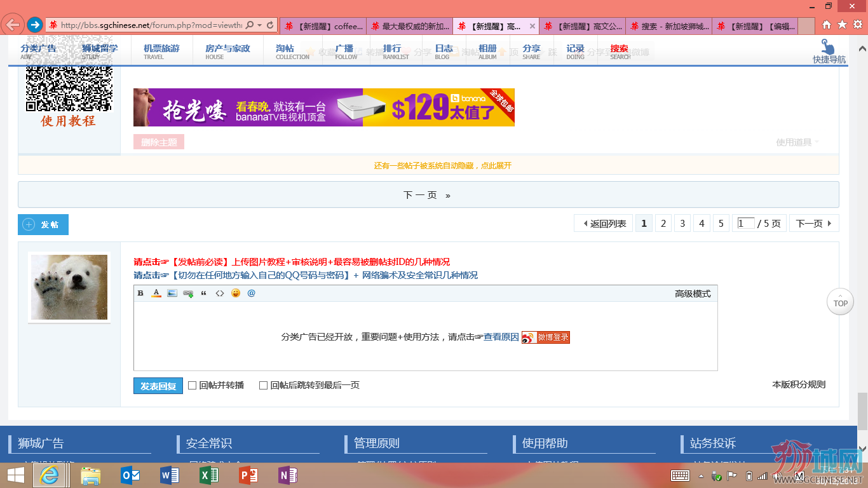Open the font color tool in the editor

point(156,293)
